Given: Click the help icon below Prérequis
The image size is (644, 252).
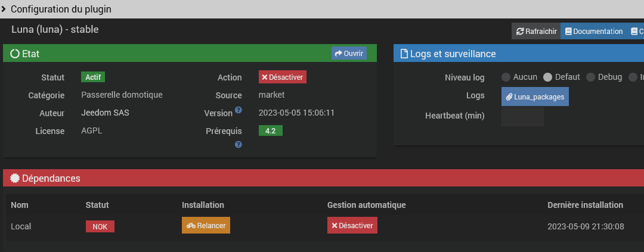Looking at the screenshot, I should [x=238, y=145].
